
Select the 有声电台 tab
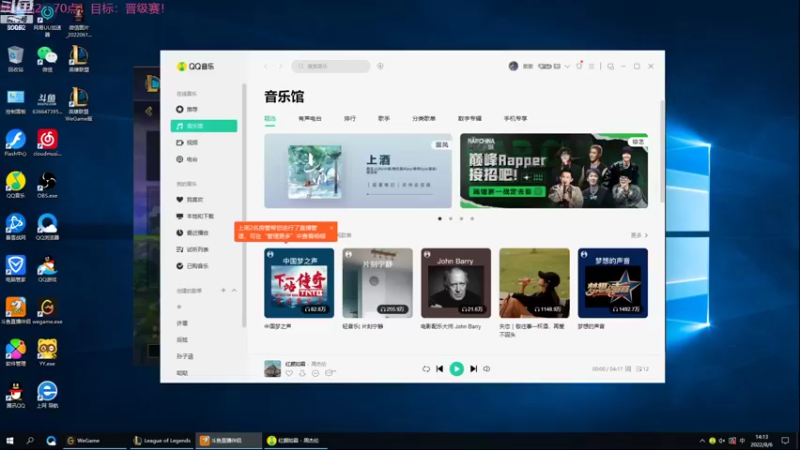[x=310, y=118]
